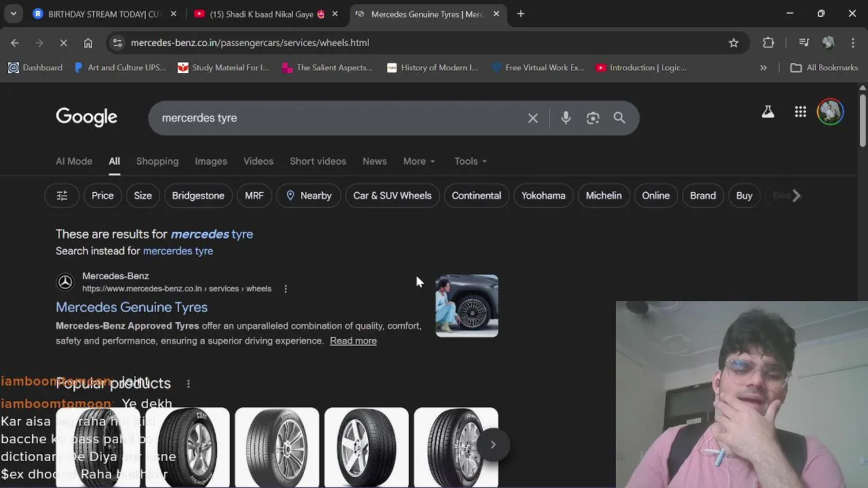Open Search Labs flask icon

(768, 112)
